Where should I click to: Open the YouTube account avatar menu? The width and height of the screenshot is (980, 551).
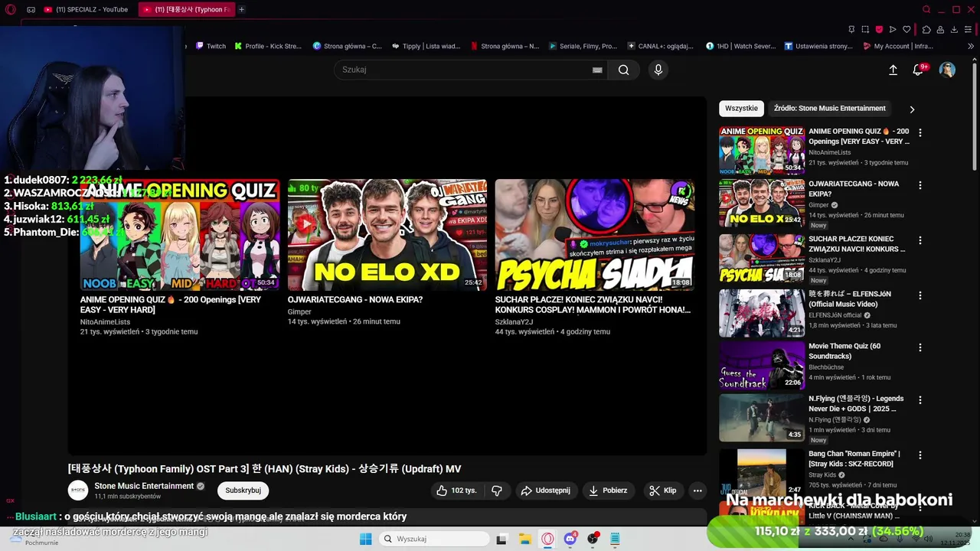[947, 70]
